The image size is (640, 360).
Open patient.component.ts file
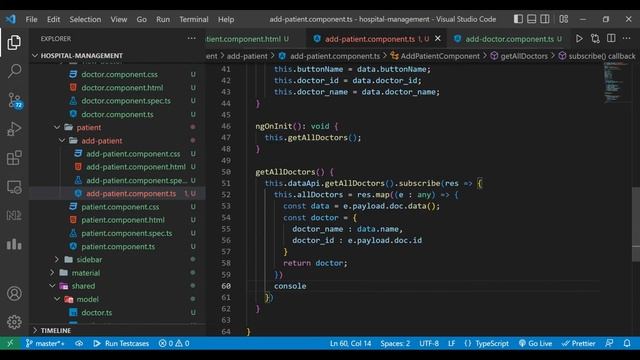pyautogui.click(x=118, y=247)
